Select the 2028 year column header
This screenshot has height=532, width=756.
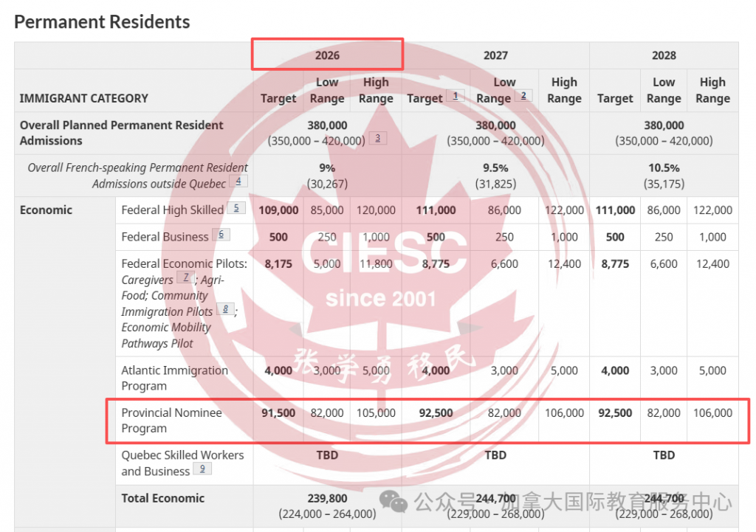point(664,55)
